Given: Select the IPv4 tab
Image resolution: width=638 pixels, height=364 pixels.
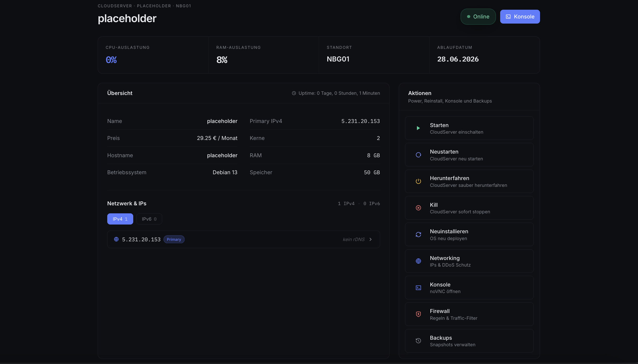Looking at the screenshot, I should click(120, 219).
